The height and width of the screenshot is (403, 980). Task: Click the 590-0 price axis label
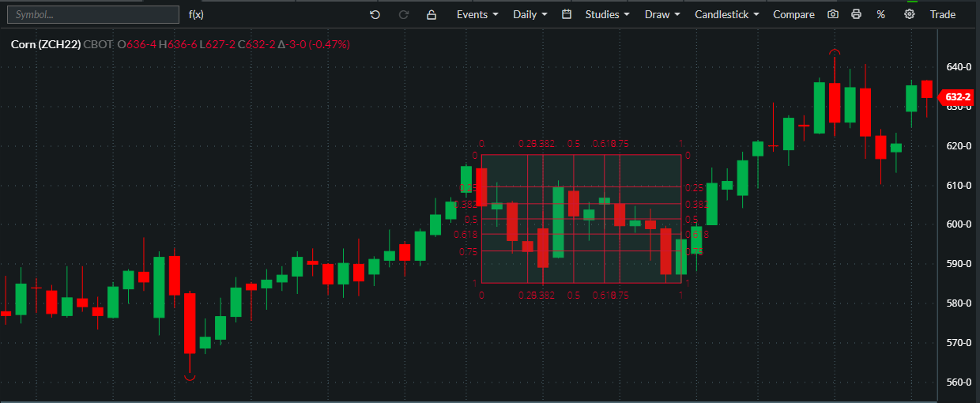click(x=958, y=264)
